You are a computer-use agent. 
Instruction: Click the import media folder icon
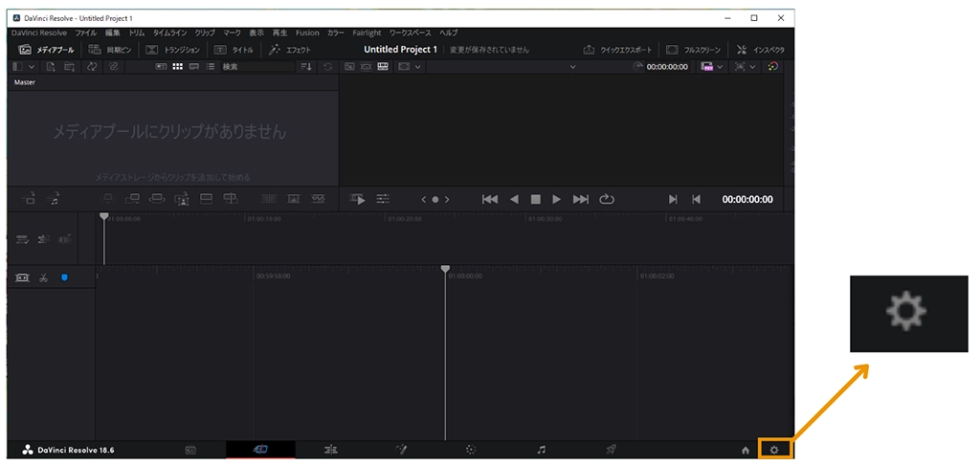[x=69, y=66]
